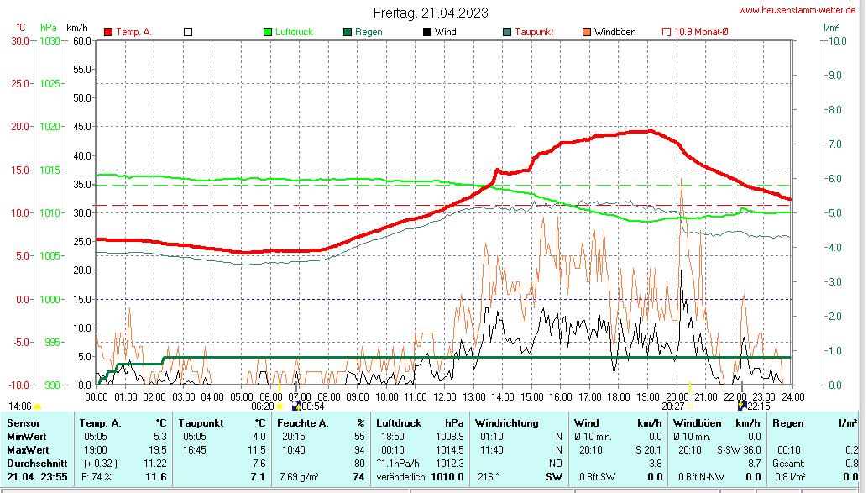Click the moonset icon next to 22:15
The width and height of the screenshot is (868, 493).
742,406
